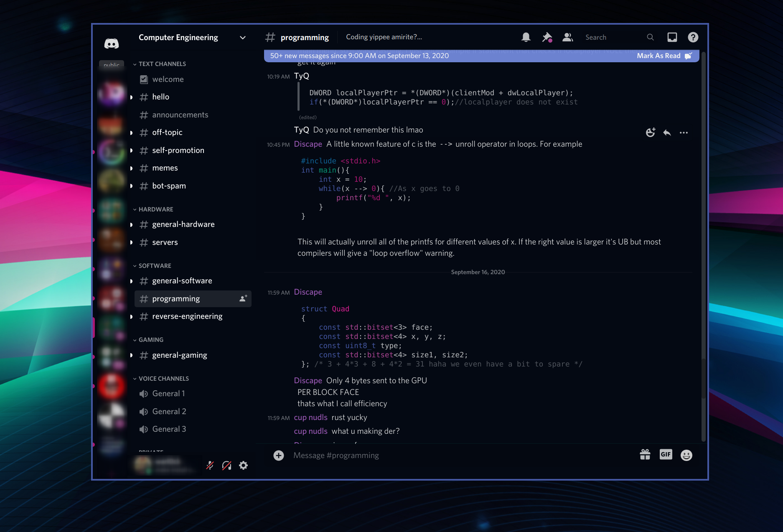
Task: Click the General 1 speaker icon
Action: tap(144, 394)
